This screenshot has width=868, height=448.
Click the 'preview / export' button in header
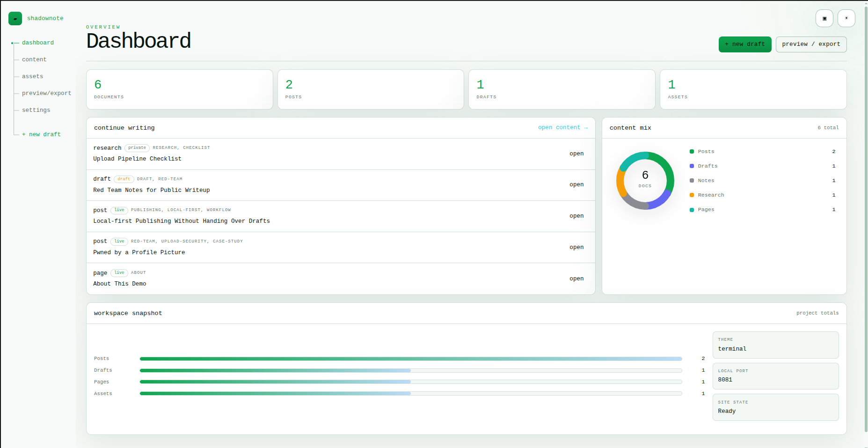pos(811,44)
